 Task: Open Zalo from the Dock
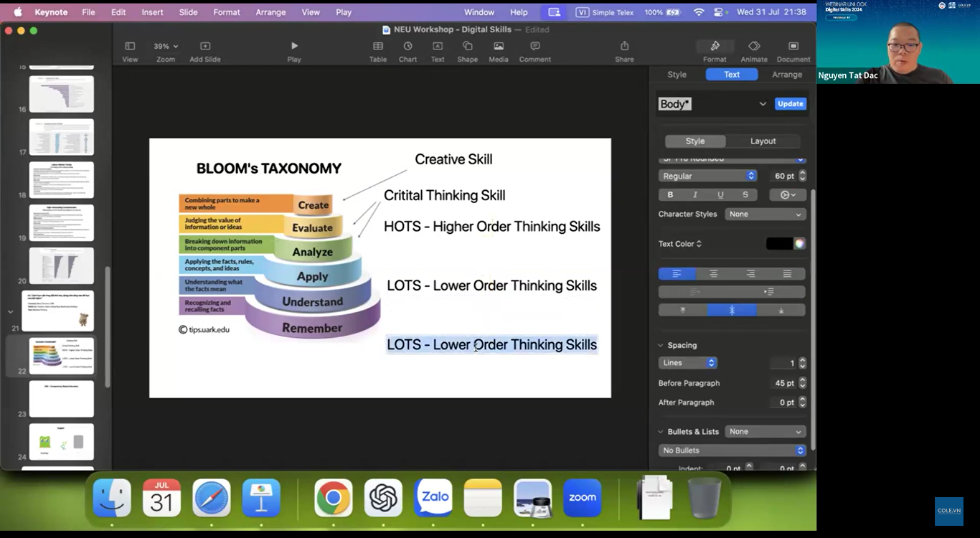point(433,498)
